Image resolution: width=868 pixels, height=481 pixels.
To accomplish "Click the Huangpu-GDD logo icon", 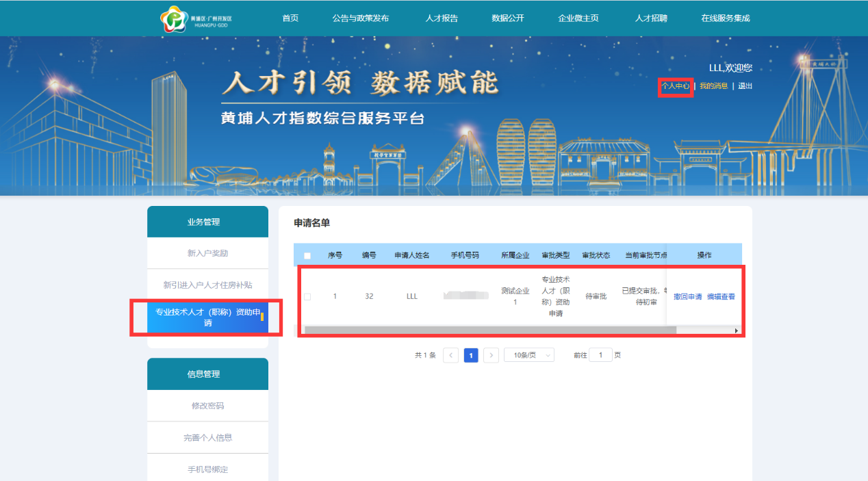I will [173, 18].
